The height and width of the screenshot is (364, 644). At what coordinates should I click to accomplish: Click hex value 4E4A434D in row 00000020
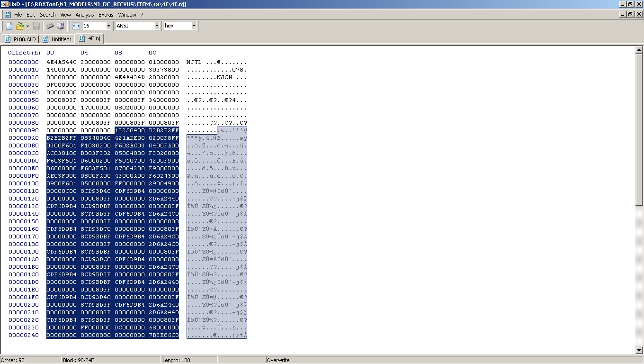pyautogui.click(x=130, y=77)
